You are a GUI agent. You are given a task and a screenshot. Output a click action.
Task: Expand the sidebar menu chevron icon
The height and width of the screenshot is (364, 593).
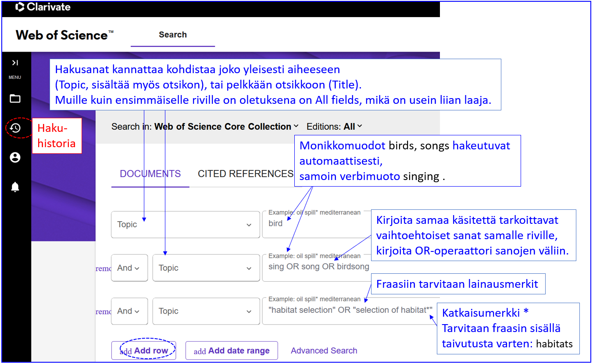[15, 63]
